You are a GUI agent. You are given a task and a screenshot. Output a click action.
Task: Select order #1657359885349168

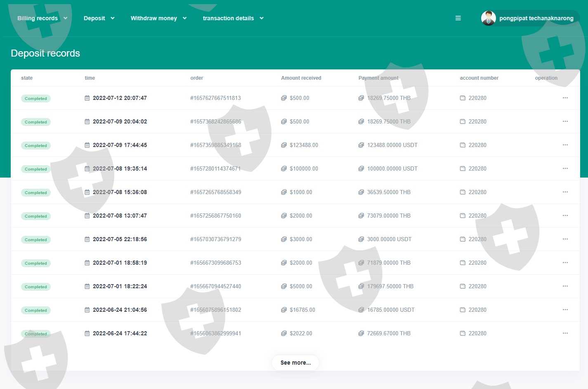(x=215, y=145)
